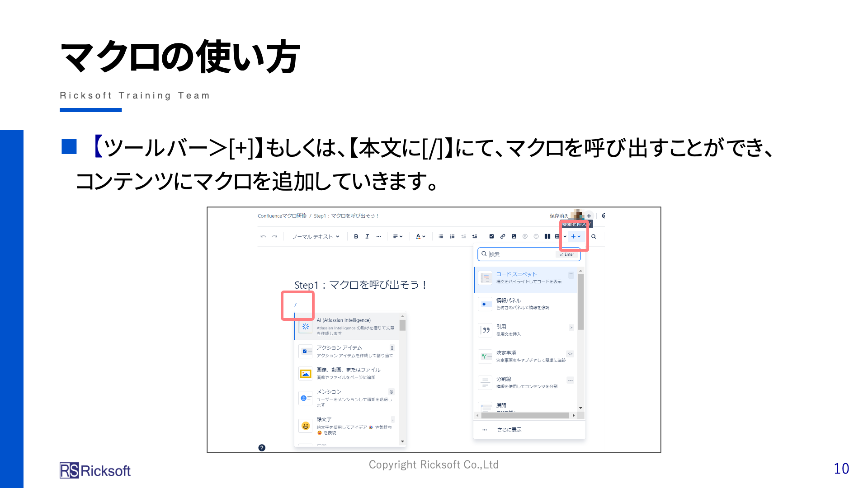Click the quote mark icon beside 引用

pyautogui.click(x=485, y=330)
